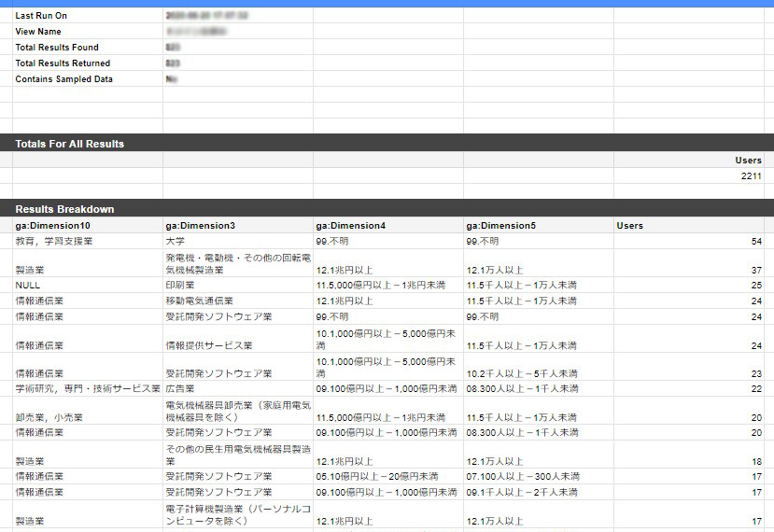Click the total users value 2211

coord(689,175)
